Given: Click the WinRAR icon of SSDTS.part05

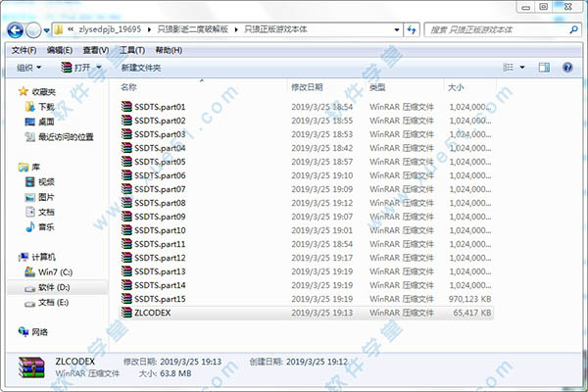Looking at the screenshot, I should point(127,162).
